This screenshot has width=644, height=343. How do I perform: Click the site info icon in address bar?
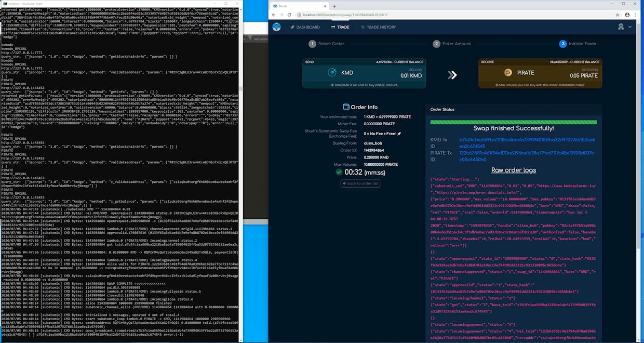coord(300,15)
